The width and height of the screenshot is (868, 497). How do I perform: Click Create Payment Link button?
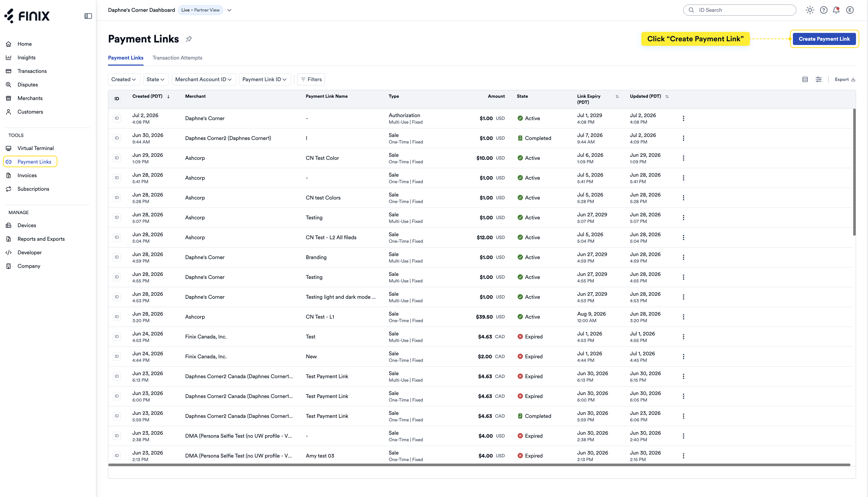point(824,39)
